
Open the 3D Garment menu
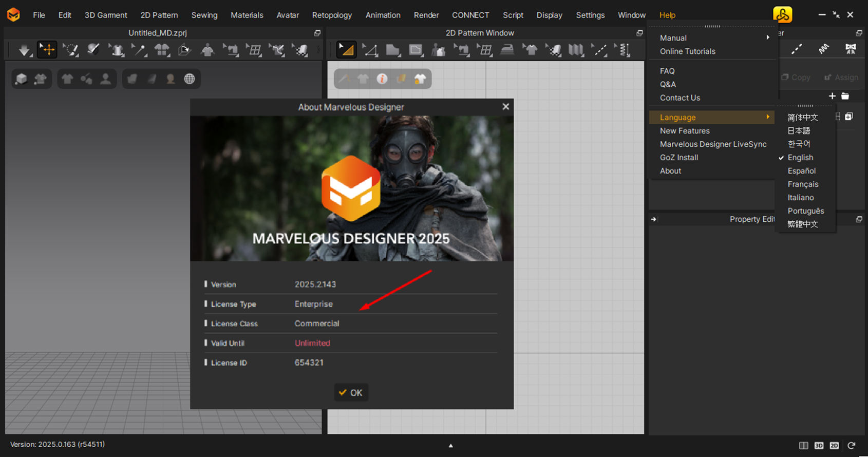106,15
